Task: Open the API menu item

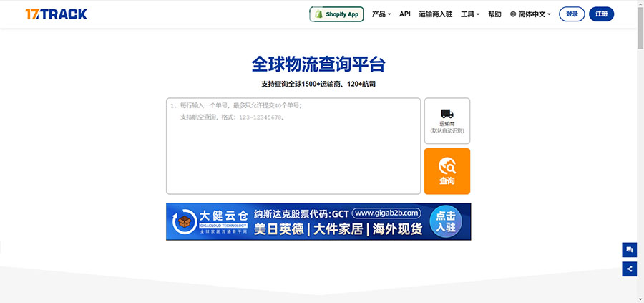Action: tap(405, 14)
